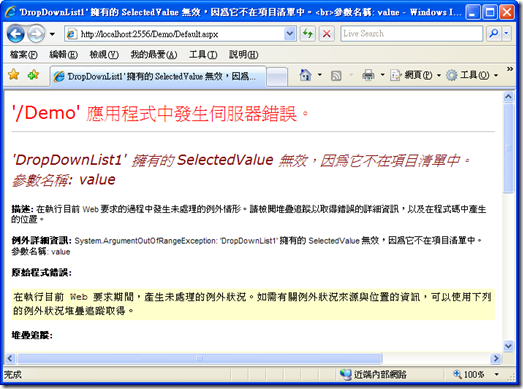This screenshot has height=389, width=523.
Task: Minimize the Internet Explorer window
Action: pos(473,13)
